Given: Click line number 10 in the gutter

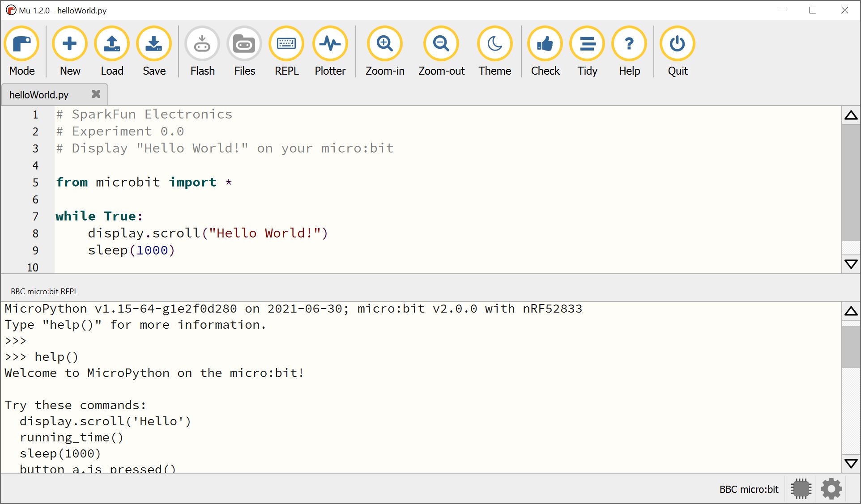Looking at the screenshot, I should (x=33, y=268).
